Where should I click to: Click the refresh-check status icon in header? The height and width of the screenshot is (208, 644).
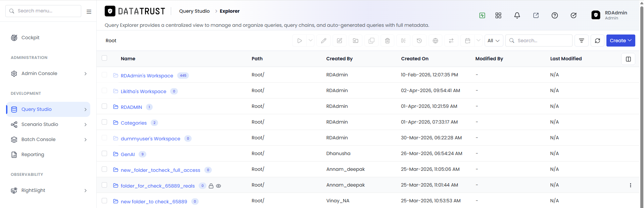(x=574, y=15)
